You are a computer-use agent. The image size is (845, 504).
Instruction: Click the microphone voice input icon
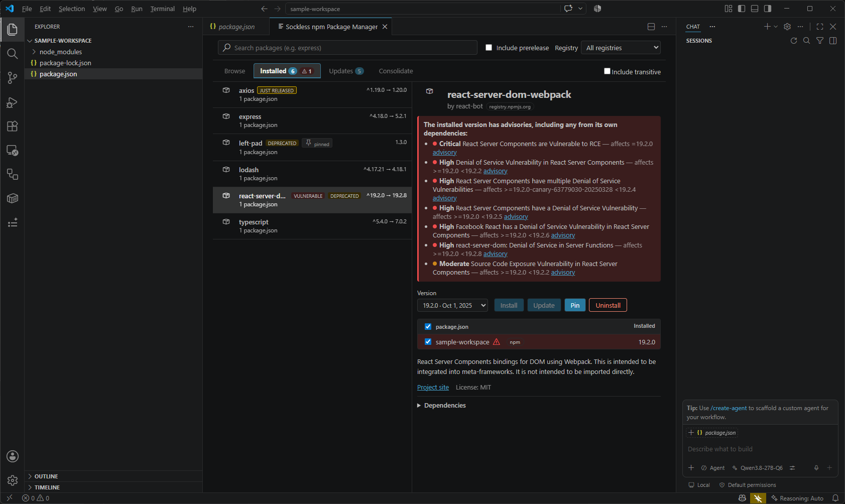point(816,468)
